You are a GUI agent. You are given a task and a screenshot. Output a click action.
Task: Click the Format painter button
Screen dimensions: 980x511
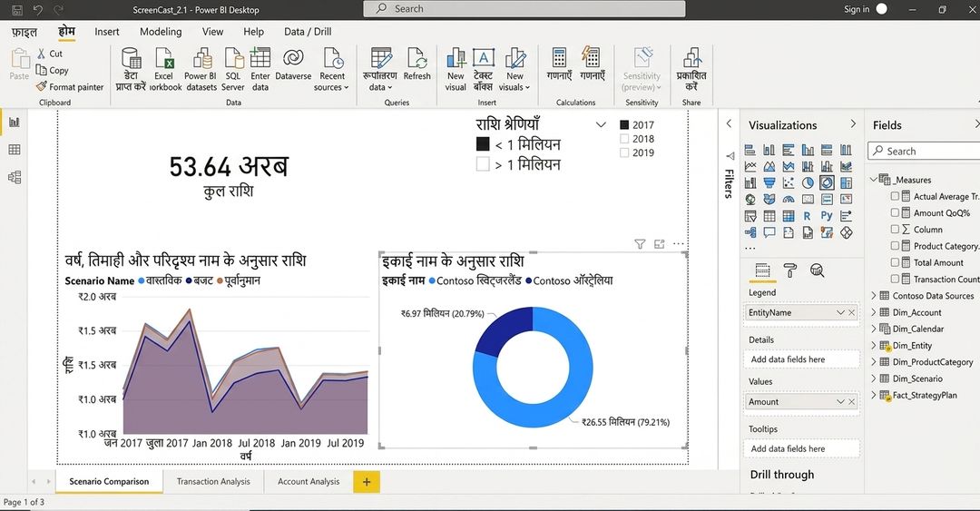pos(70,87)
